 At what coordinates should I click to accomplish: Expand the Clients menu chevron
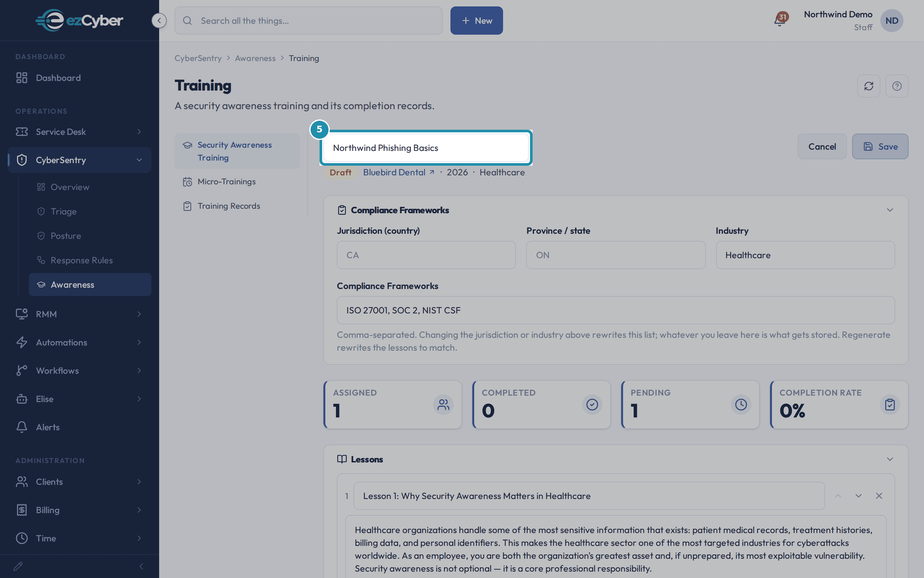pos(139,482)
